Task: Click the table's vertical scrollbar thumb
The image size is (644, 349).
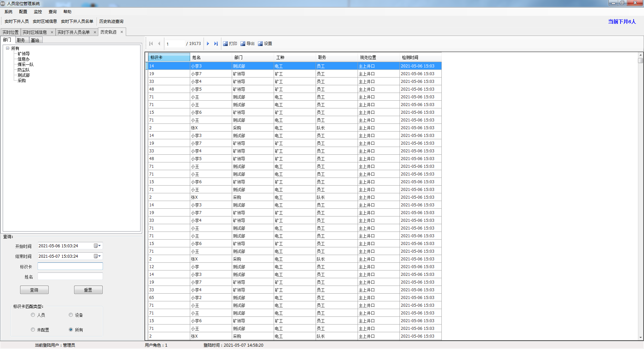Action: 640,61
